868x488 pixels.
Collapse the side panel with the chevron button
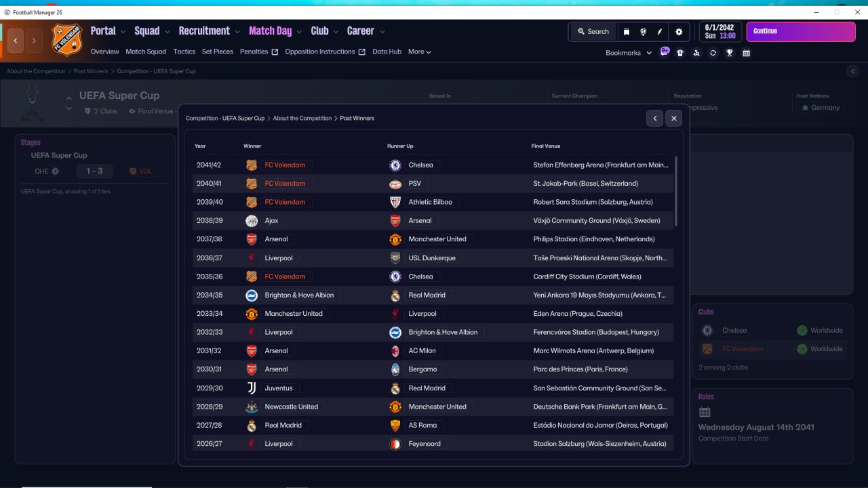pos(853,71)
